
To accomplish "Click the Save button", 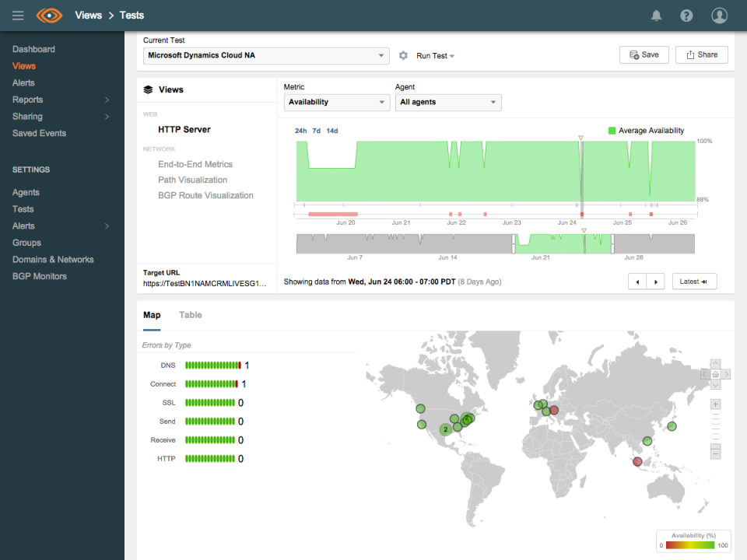I will coord(644,54).
